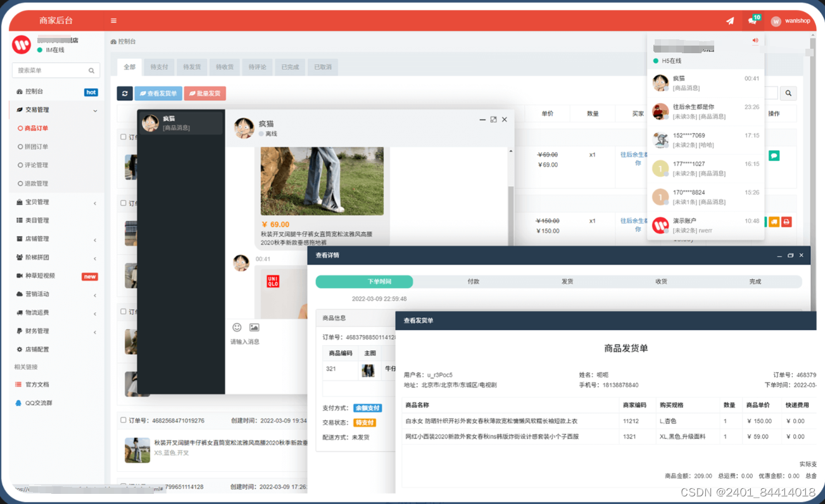Click jeans product image in chat message
The width and height of the screenshot is (825, 504).
pos(322,181)
